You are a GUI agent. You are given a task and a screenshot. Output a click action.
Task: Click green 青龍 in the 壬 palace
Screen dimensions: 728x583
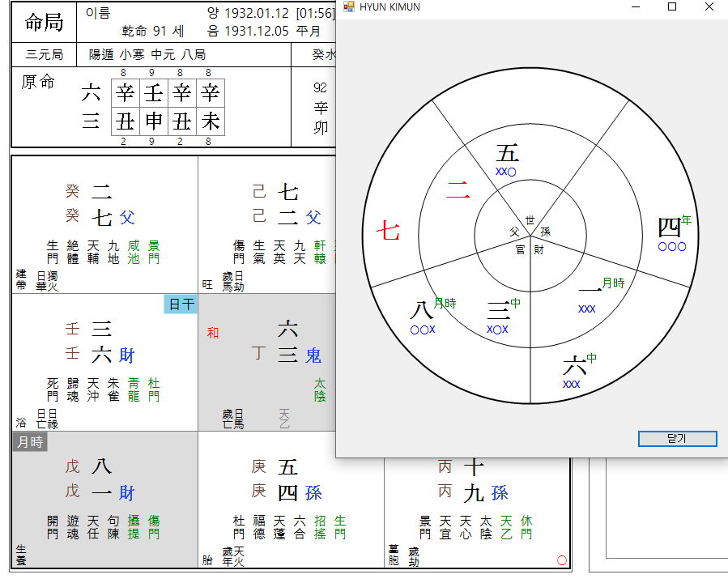click(x=134, y=389)
